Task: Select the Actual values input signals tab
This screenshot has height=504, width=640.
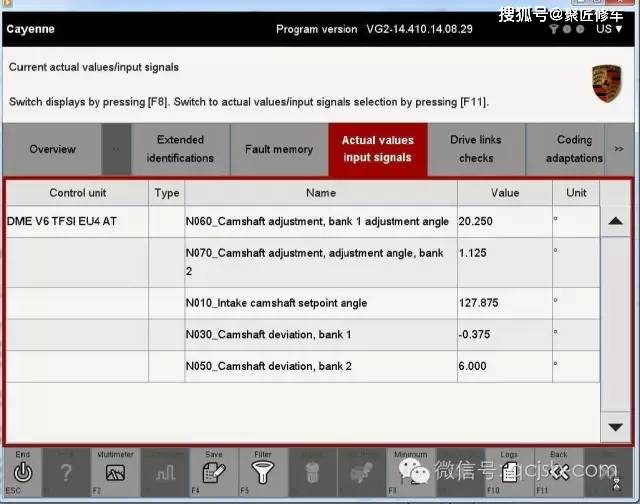Action: point(378,149)
